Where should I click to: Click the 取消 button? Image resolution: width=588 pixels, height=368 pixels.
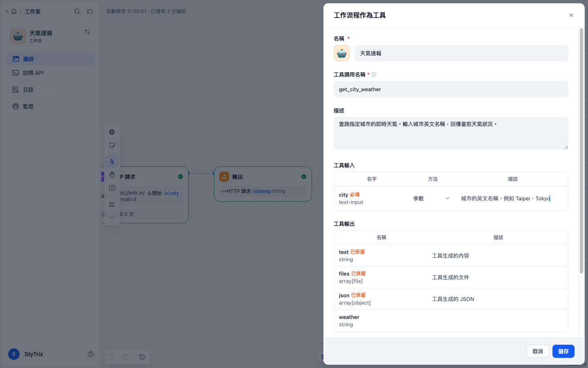point(537,351)
